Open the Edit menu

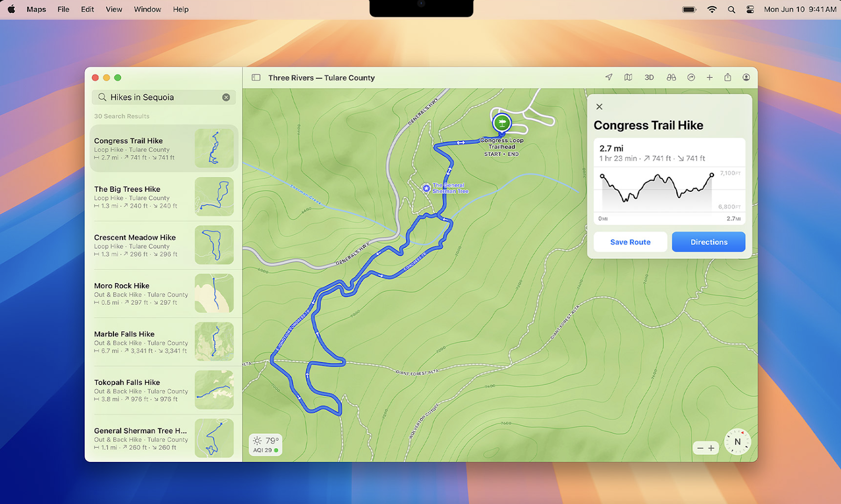[x=87, y=9]
